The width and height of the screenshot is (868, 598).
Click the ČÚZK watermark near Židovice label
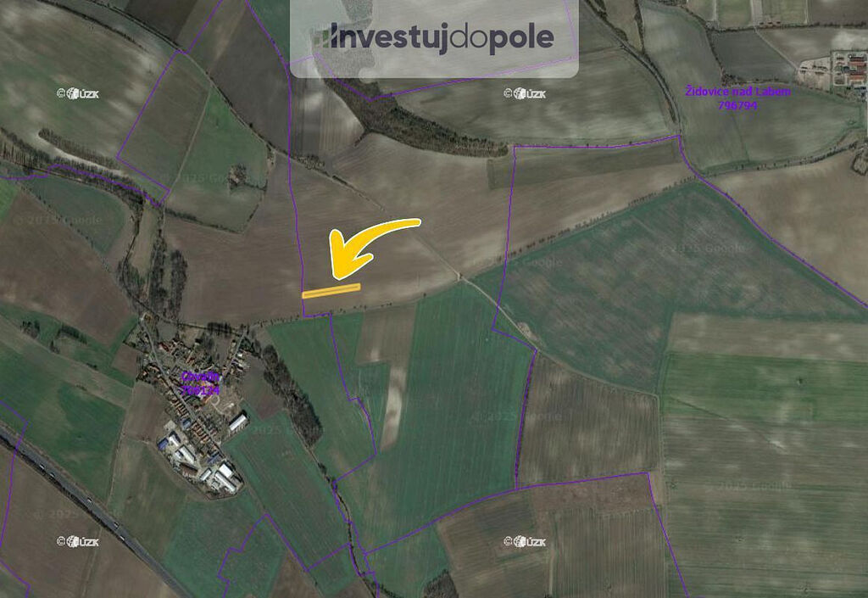point(524,93)
